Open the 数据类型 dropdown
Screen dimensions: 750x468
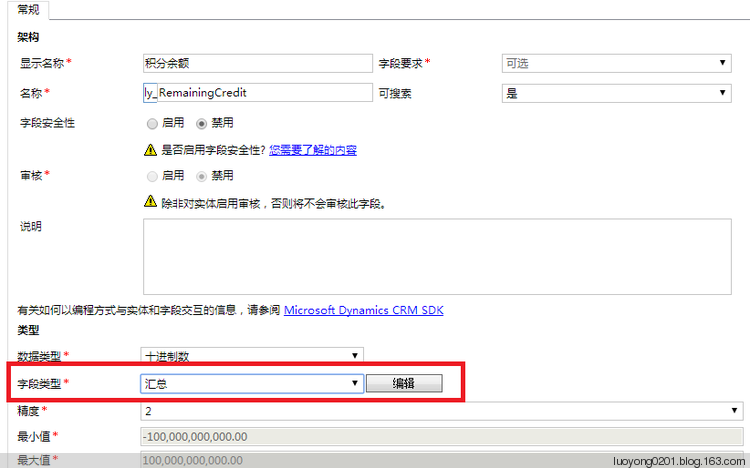(252, 356)
